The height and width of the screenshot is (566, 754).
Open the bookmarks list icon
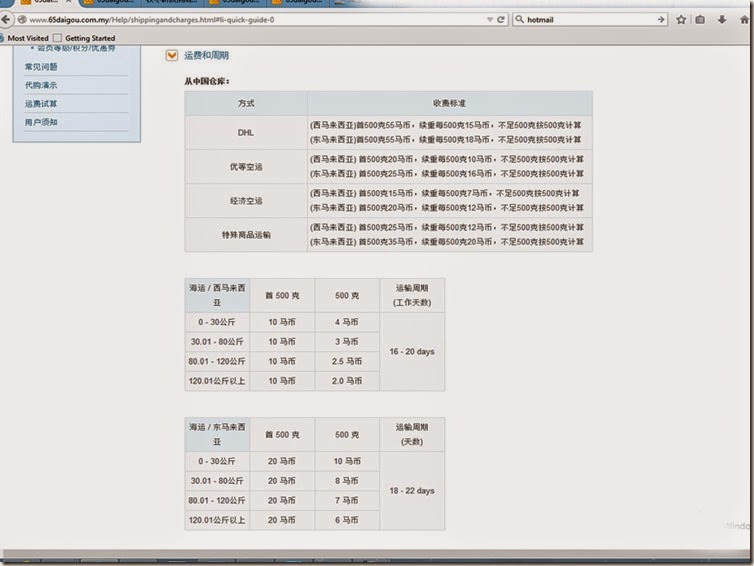(700, 20)
